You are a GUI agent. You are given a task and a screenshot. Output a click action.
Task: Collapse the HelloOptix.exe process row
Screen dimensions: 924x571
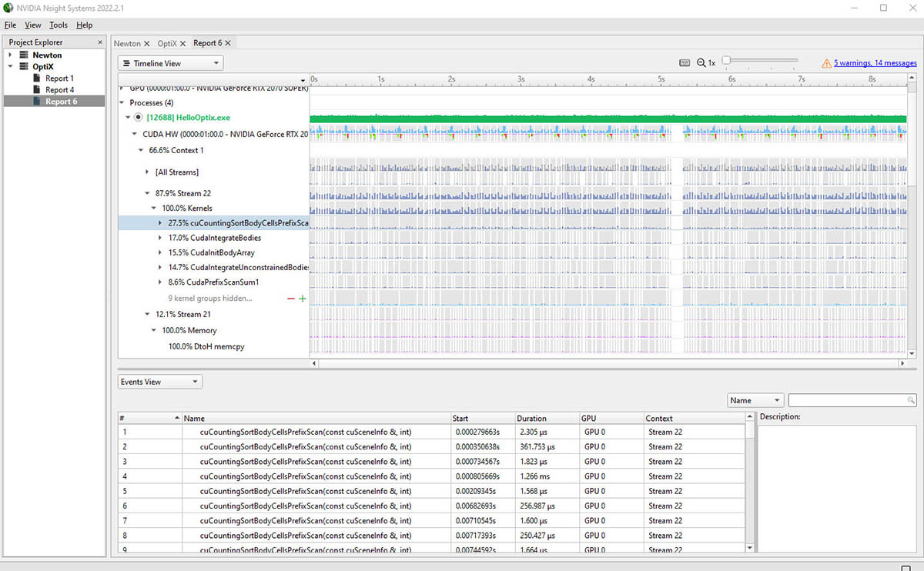click(128, 118)
